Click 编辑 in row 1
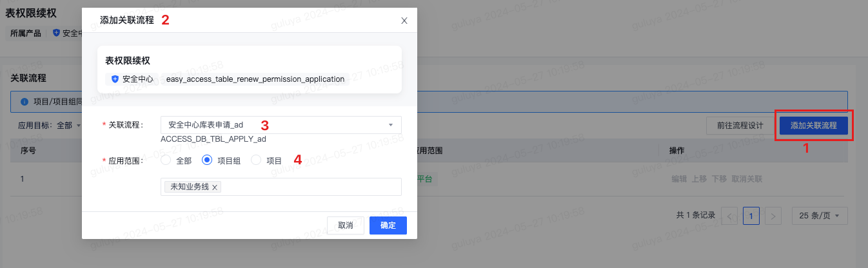868x268 pixels. 679,179
